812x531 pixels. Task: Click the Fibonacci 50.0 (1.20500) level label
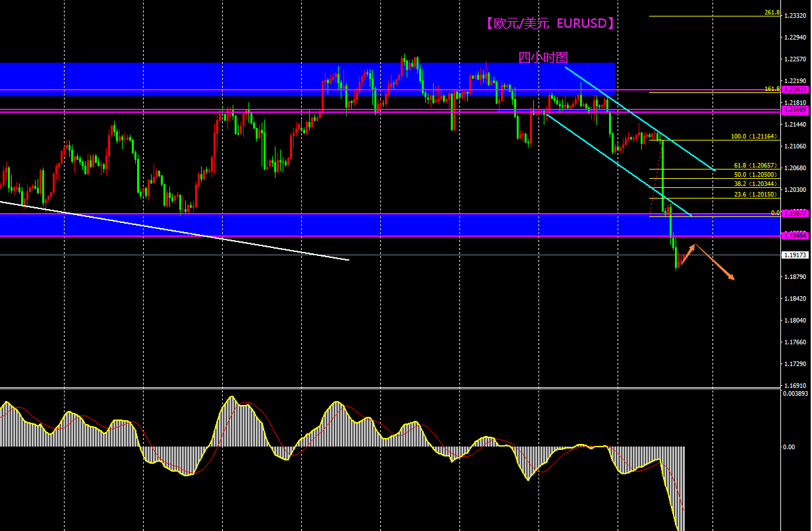click(x=755, y=175)
